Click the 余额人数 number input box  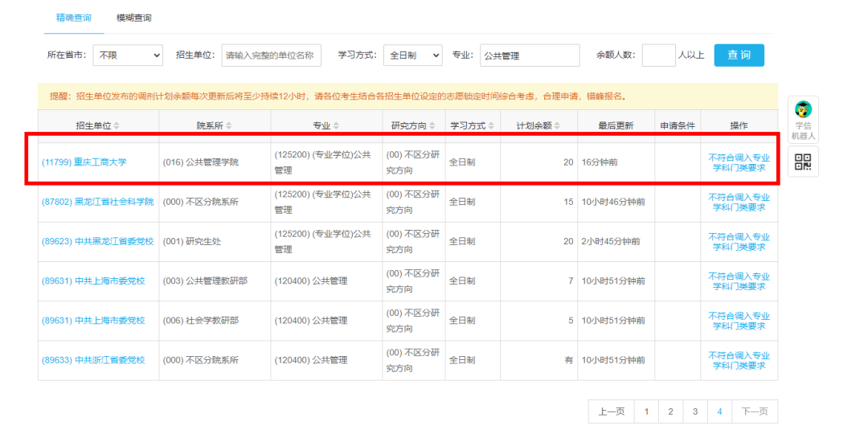click(658, 55)
